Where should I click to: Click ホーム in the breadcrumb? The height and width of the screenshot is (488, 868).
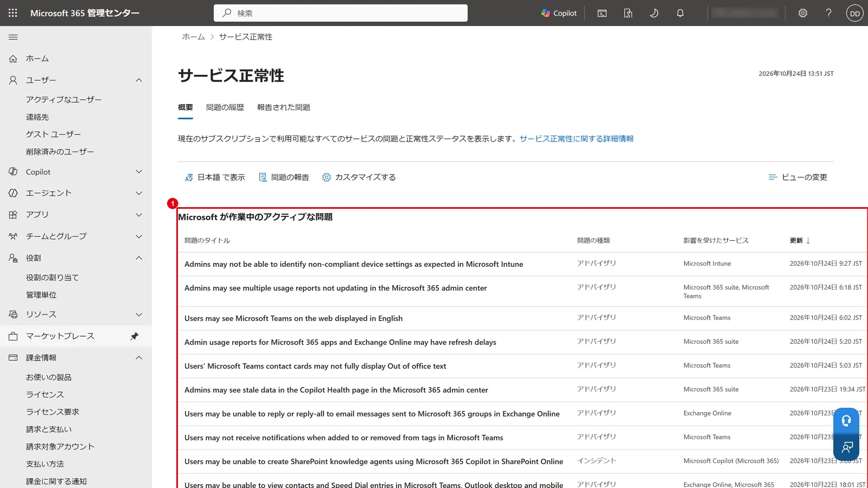pyautogui.click(x=193, y=37)
